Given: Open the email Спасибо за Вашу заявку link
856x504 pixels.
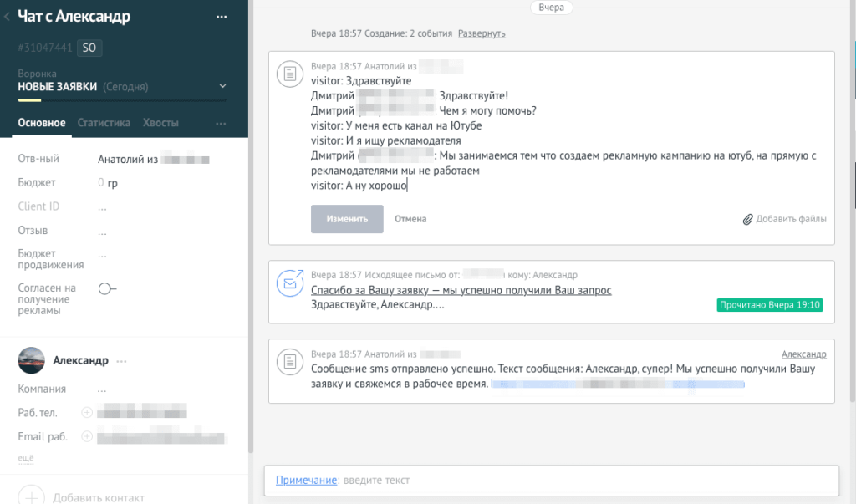Looking at the screenshot, I should (461, 290).
